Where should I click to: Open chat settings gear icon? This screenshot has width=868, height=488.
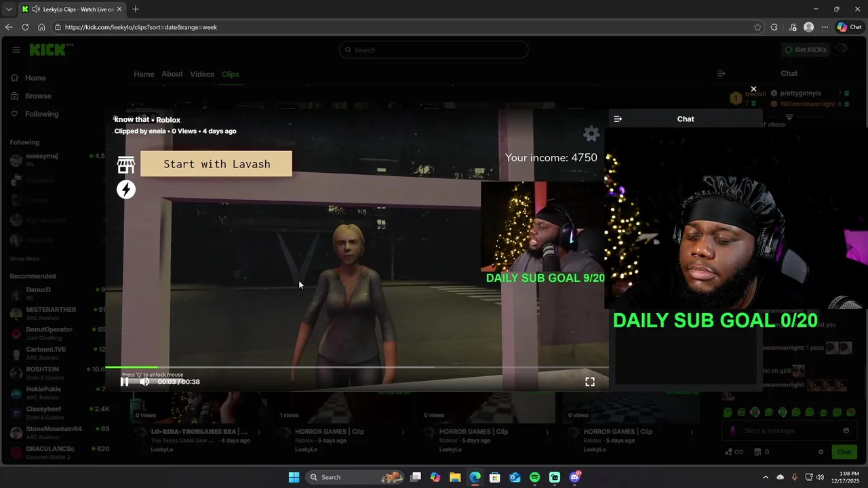pyautogui.click(x=821, y=452)
